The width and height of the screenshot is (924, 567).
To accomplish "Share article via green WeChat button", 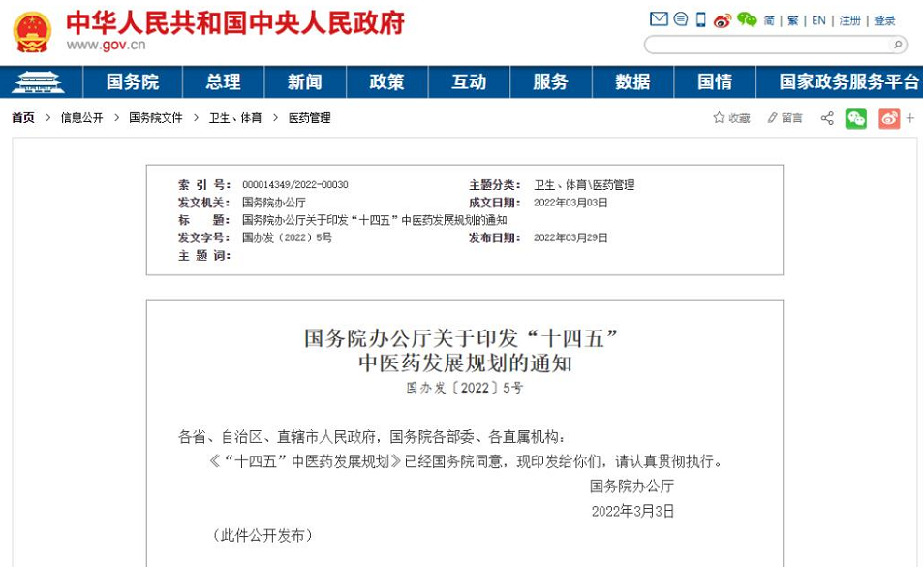I will point(856,118).
